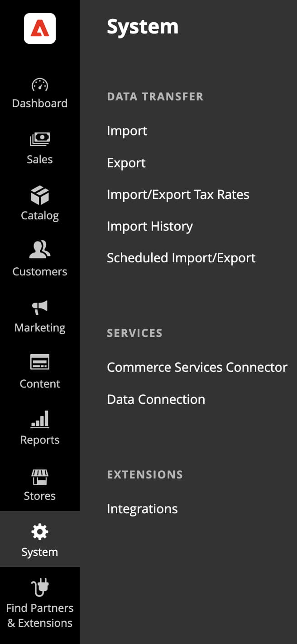Go to Customers people icon
Screen dimensions: 297x644
[x=40, y=250]
